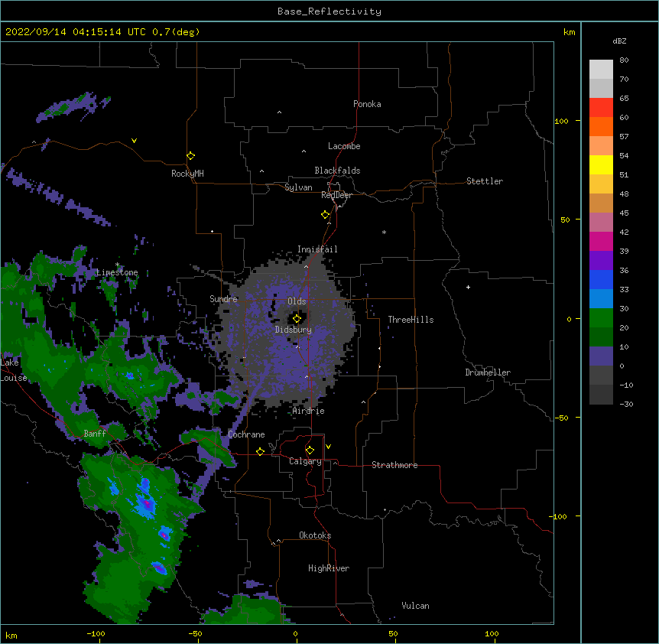The width and height of the screenshot is (659, 644).
Task: Click the Banff label
Action: [95, 434]
